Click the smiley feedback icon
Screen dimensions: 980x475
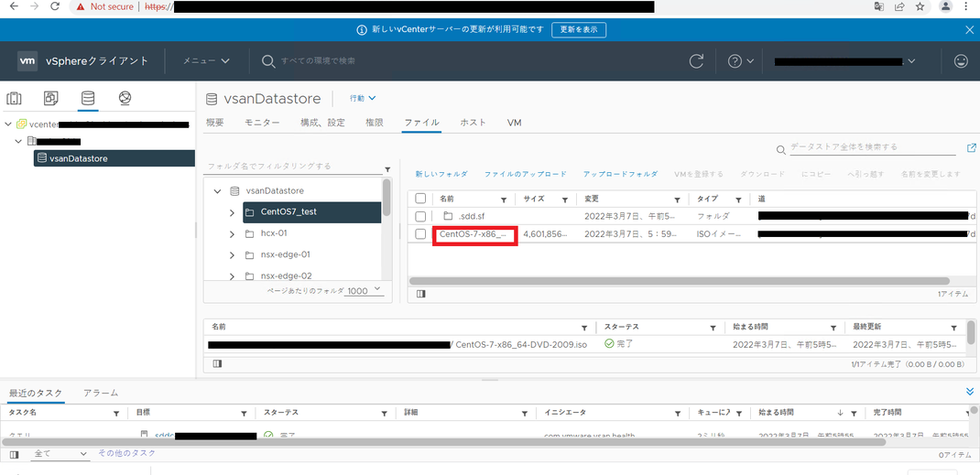(x=961, y=61)
